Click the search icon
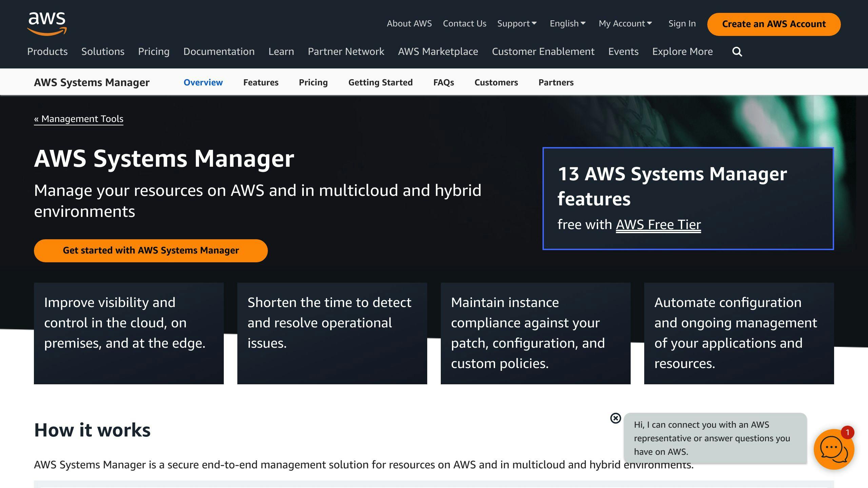 click(737, 51)
